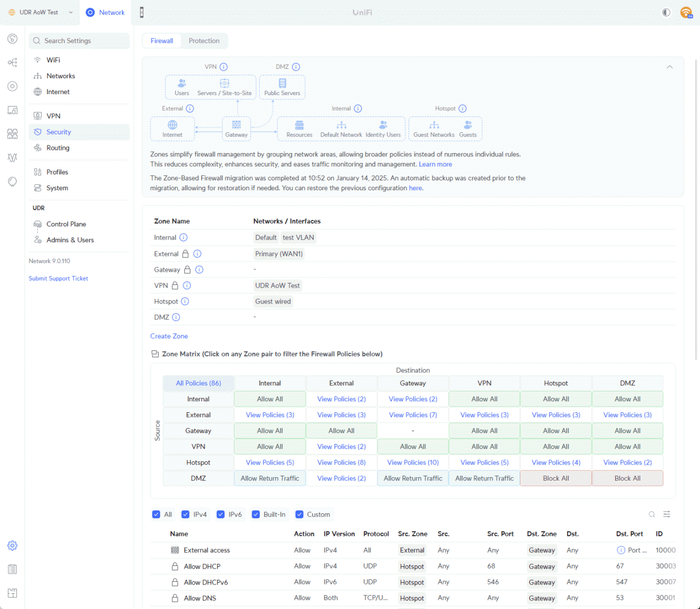The width and height of the screenshot is (700, 609).
Task: Click the page vertical scrollbar
Action: [696, 208]
